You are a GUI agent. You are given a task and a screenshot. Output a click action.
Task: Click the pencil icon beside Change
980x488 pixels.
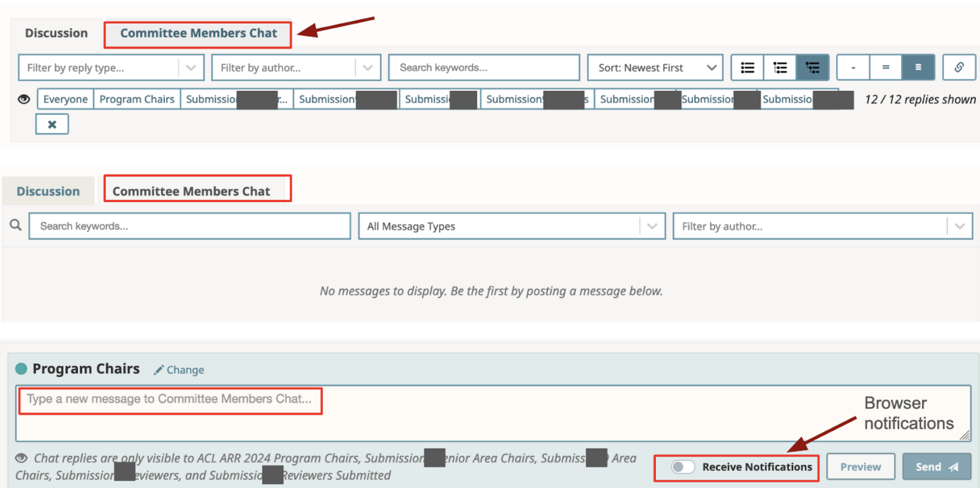tap(158, 370)
